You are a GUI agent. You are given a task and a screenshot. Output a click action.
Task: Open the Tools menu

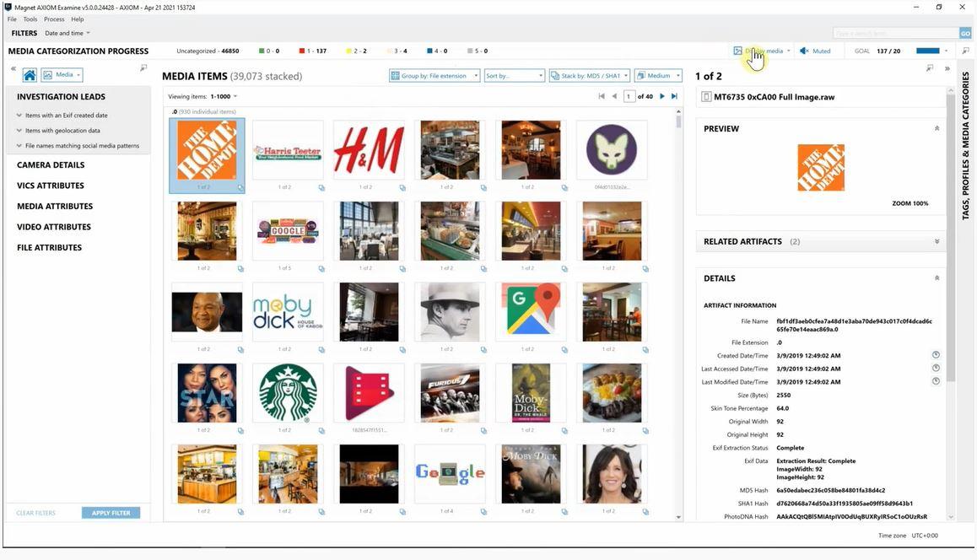coord(30,19)
